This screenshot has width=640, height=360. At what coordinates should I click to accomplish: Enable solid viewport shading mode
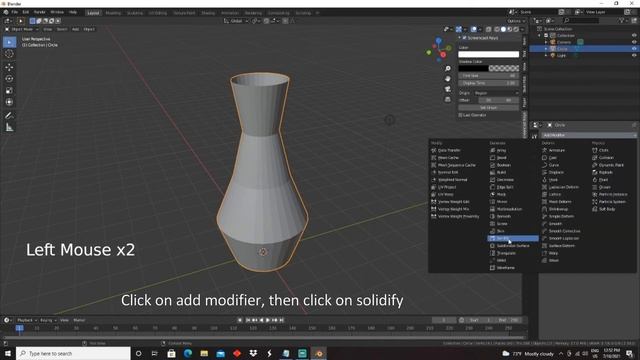pyautogui.click(x=503, y=29)
